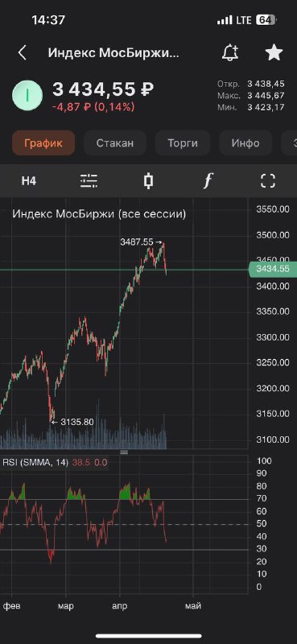Tap the Индекс МосБиржи title
Image resolution: width=297 pixels, height=644 pixels.
click(113, 53)
